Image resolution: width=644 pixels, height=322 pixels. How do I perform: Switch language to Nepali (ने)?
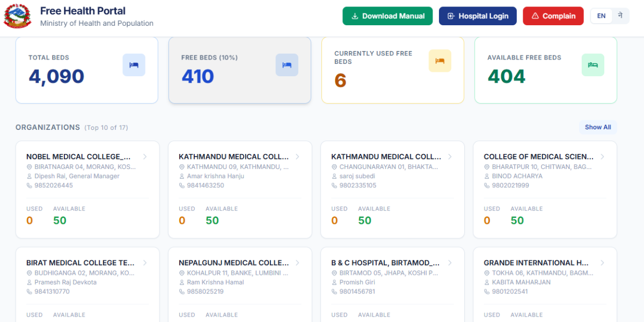click(620, 16)
